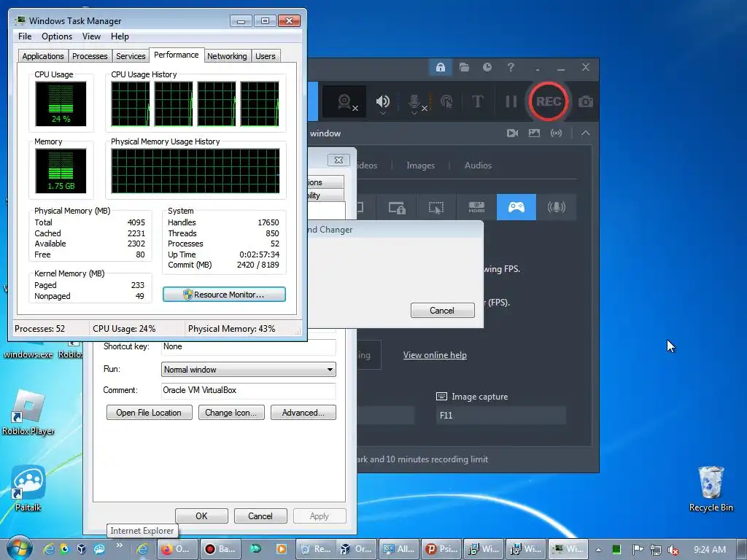Click the CPU Usage 24 % gauge

click(61, 104)
